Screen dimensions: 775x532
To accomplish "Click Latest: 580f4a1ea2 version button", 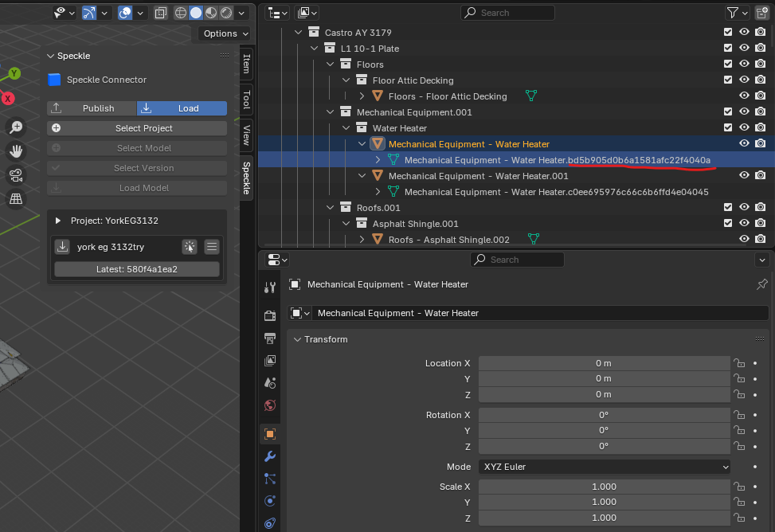I will (137, 269).
